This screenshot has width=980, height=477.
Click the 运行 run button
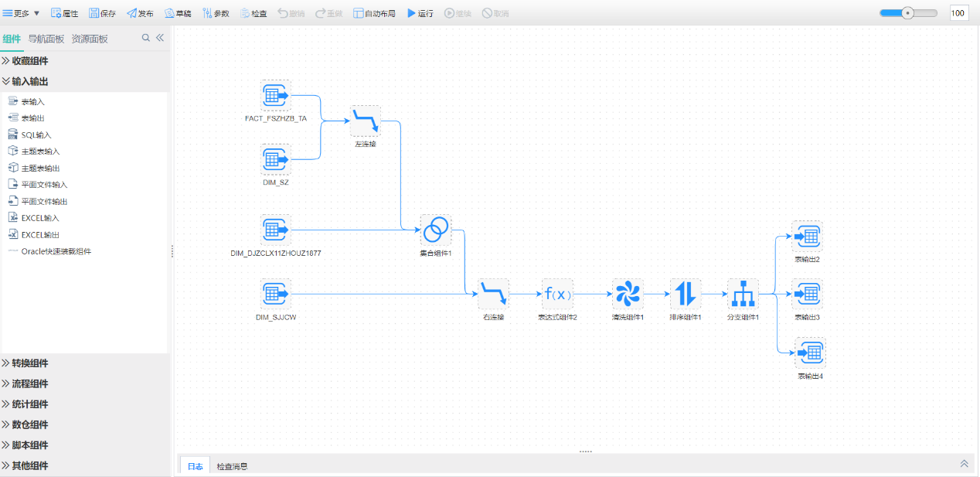point(420,13)
